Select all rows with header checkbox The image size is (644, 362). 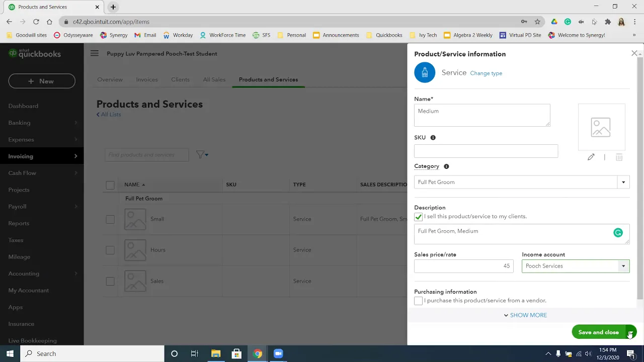110,185
